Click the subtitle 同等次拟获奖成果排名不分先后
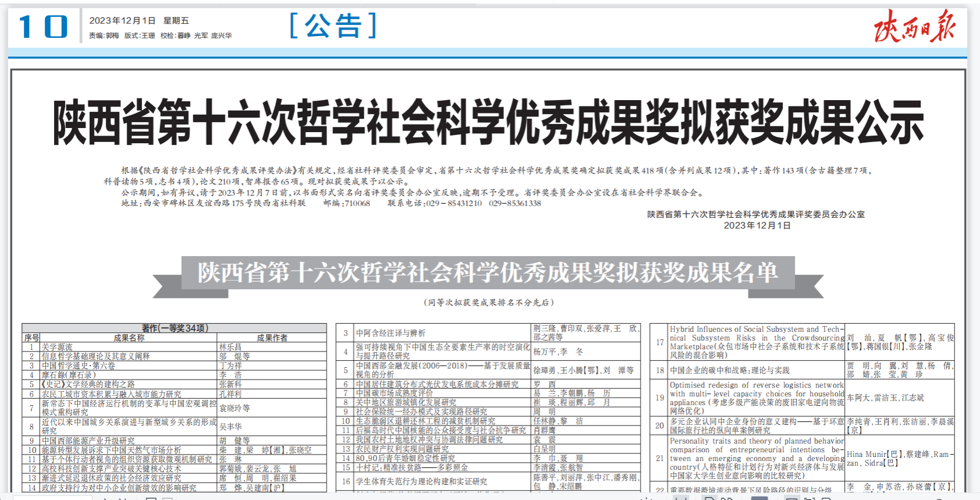The width and height of the screenshot is (980, 500). click(x=488, y=302)
